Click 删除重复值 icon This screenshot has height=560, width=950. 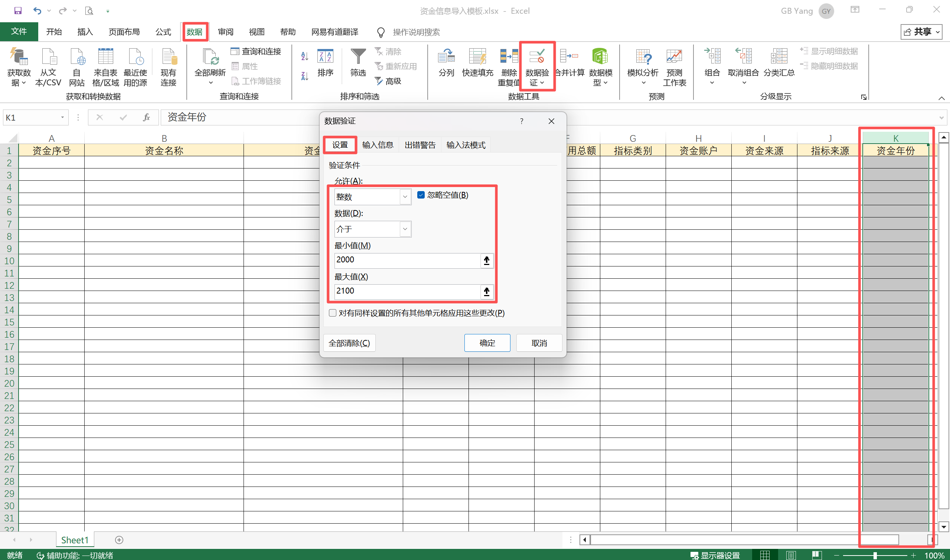[x=509, y=67]
